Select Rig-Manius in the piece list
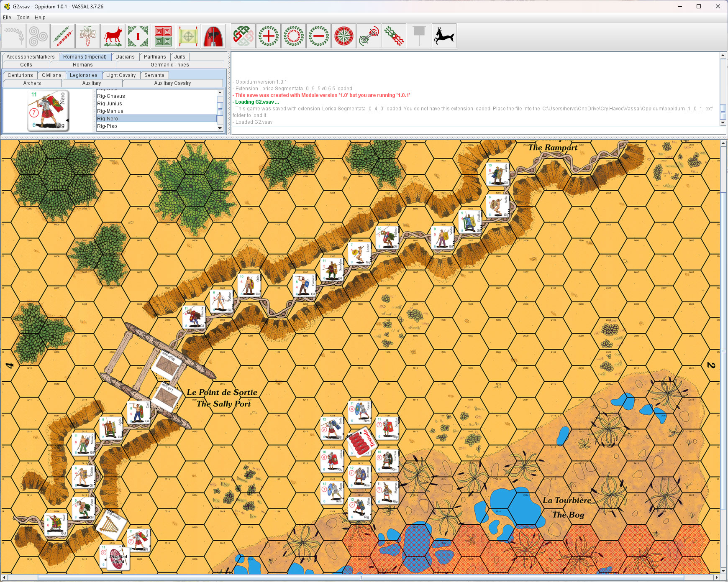 [x=156, y=111]
